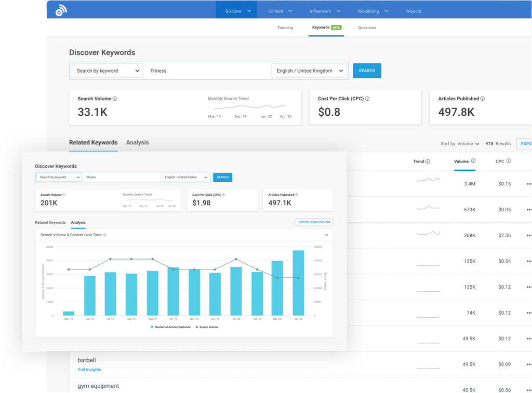Open the Search by keyword dropdown
The width and height of the screenshot is (532, 393).
107,71
